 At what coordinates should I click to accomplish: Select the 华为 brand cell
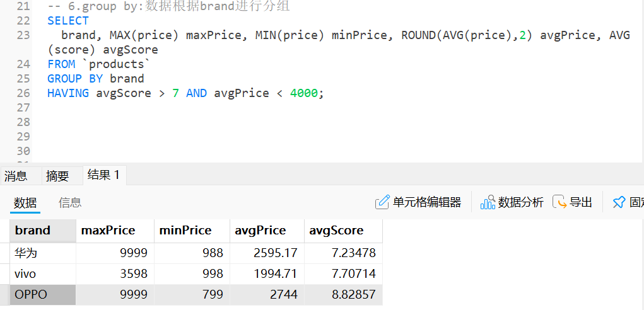[x=42, y=253]
